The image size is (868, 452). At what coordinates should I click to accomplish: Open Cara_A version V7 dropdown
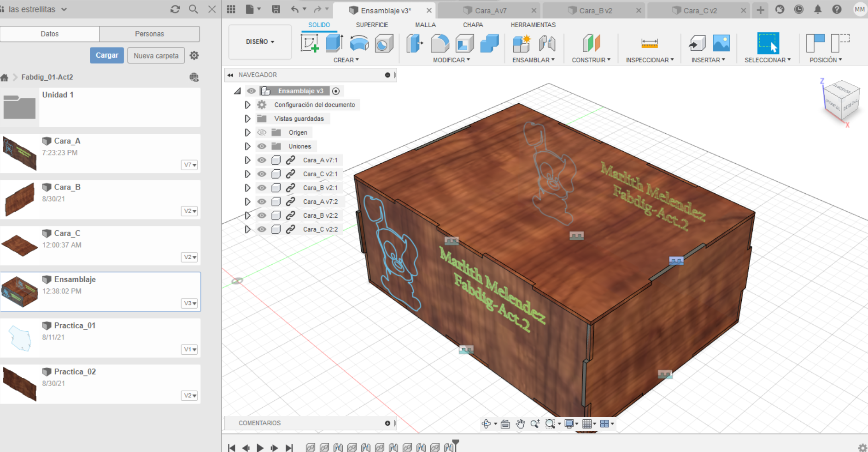tap(190, 165)
